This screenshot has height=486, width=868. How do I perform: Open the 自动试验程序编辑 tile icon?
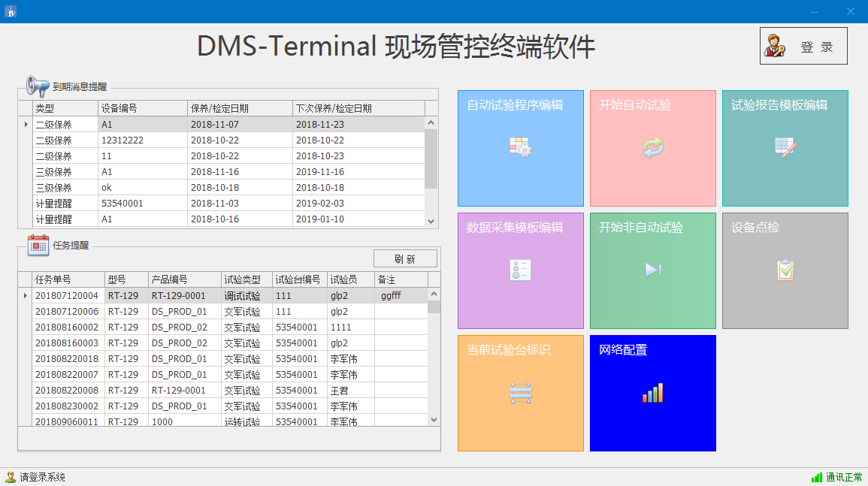point(520,147)
